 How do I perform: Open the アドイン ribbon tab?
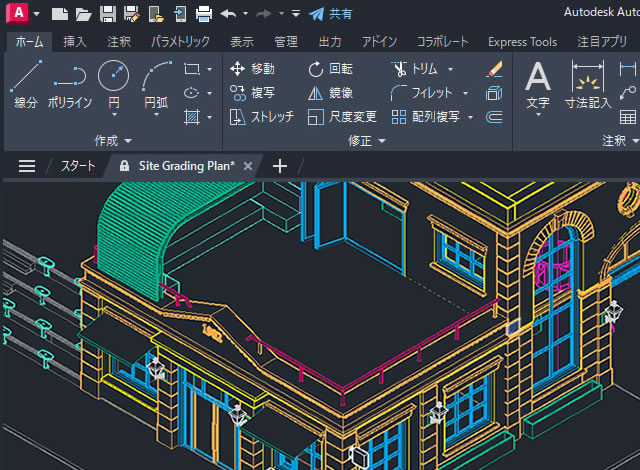(379, 42)
